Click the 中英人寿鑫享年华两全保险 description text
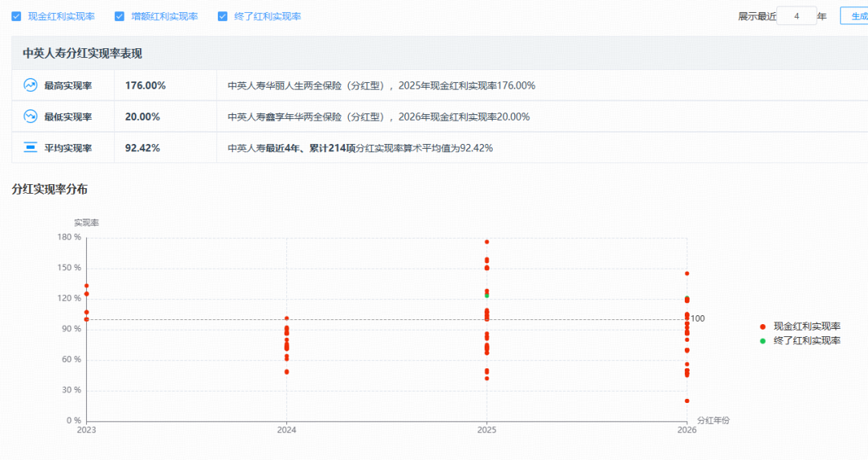868x460 pixels. [379, 117]
